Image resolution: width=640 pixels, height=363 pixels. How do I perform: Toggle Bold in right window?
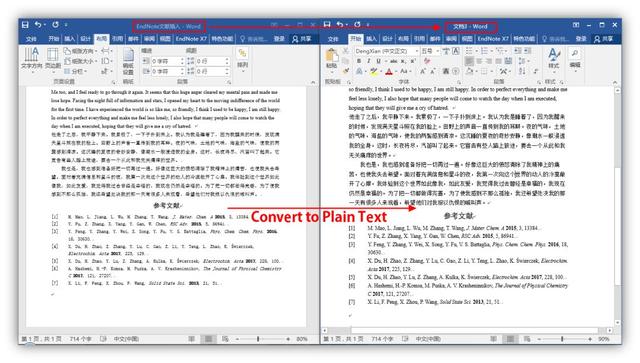[x=359, y=61]
